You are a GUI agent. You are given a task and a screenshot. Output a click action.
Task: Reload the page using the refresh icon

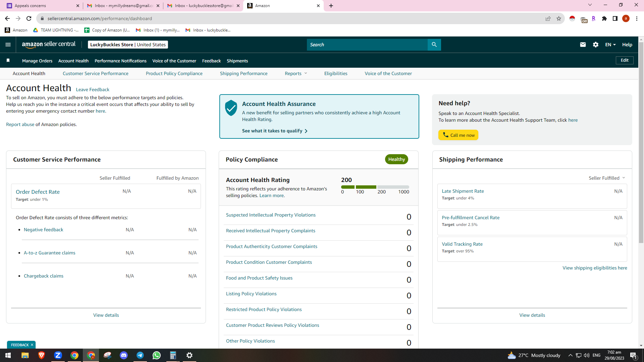coord(29,18)
